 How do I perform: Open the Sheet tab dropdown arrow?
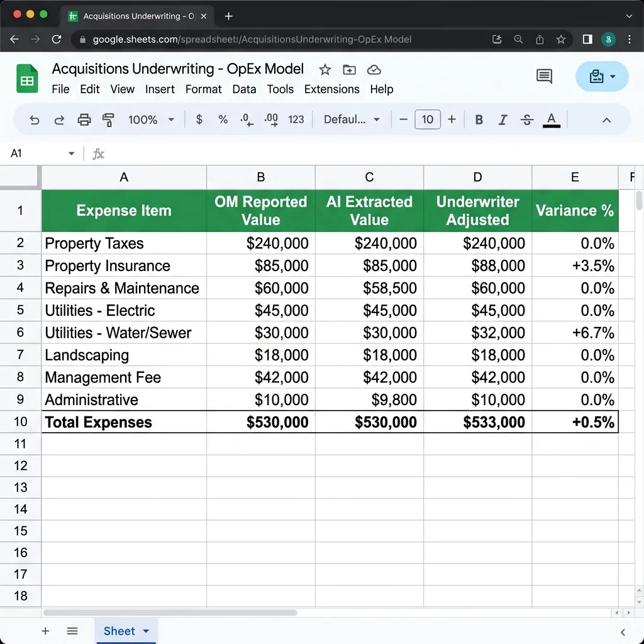pos(146,631)
